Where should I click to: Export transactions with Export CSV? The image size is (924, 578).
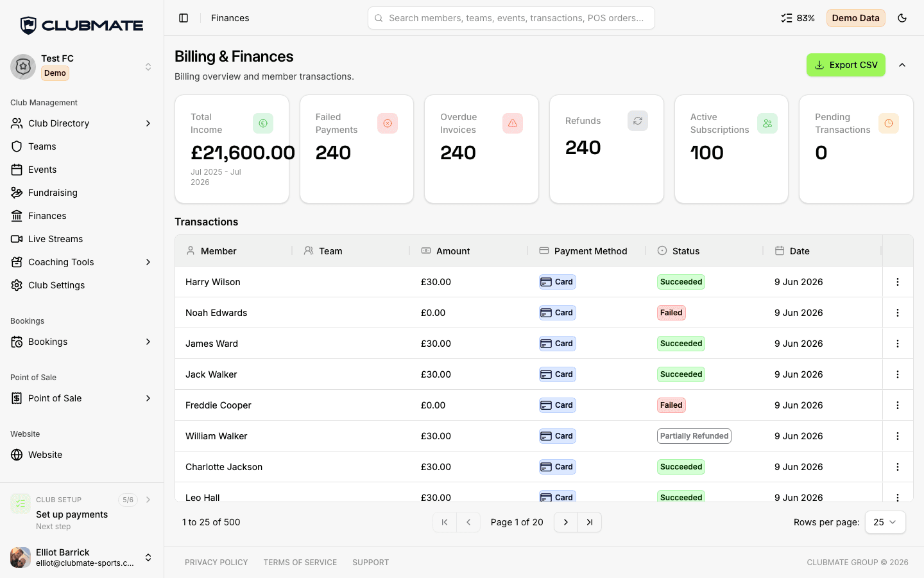tap(846, 65)
